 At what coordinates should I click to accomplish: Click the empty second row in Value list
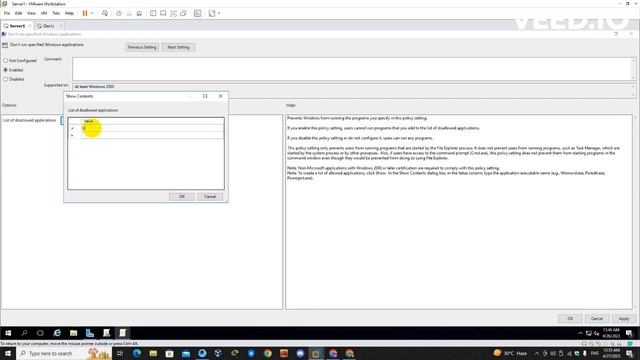click(152, 135)
